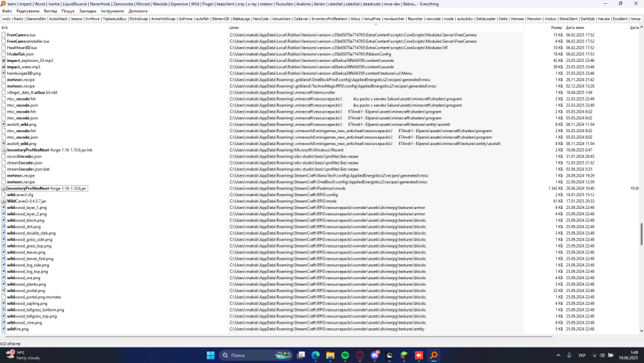
Task: Click the vertical scrollbar down arrow
Action: 641,331
